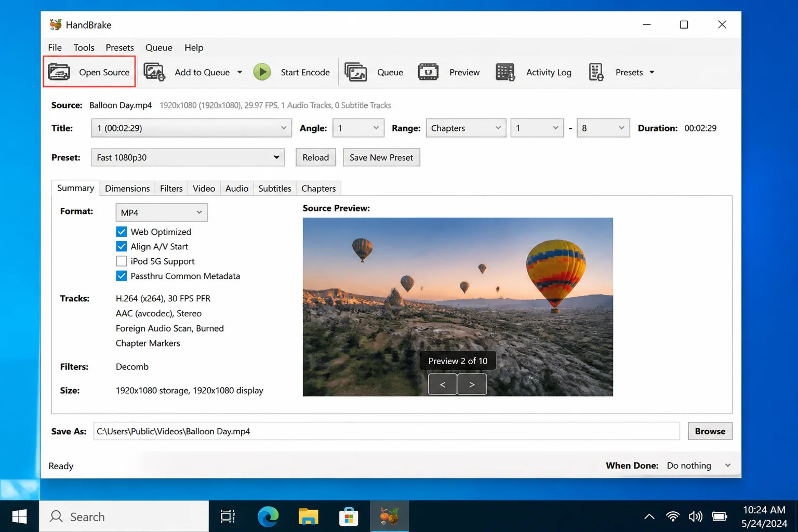Open the Tools menu
798x532 pixels.
84,47
